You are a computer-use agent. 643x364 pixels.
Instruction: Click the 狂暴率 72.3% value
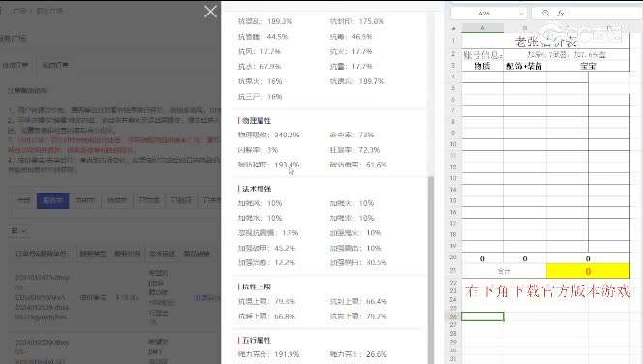(x=369, y=150)
